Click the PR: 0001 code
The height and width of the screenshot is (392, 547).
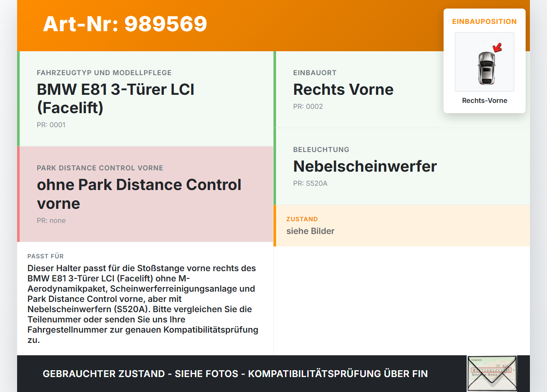point(51,125)
